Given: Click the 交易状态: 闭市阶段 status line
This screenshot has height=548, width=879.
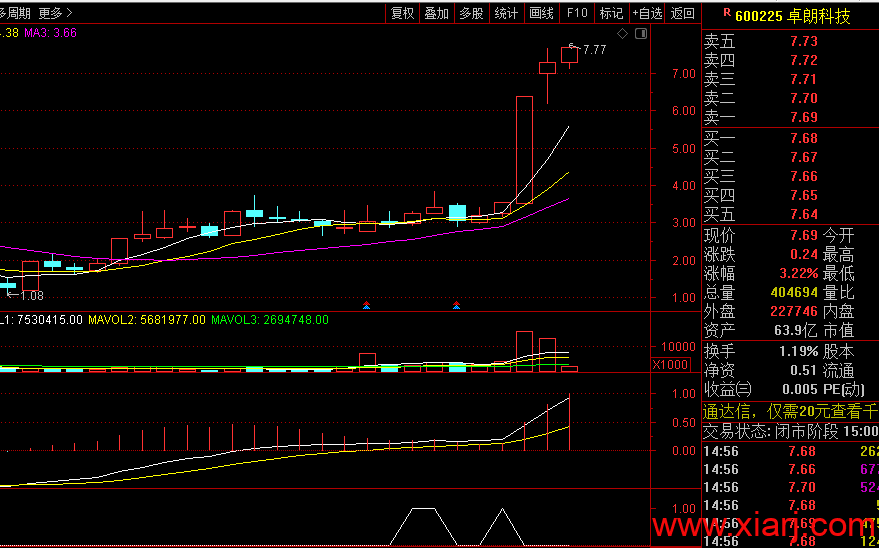Looking at the screenshot, I should pos(790,432).
